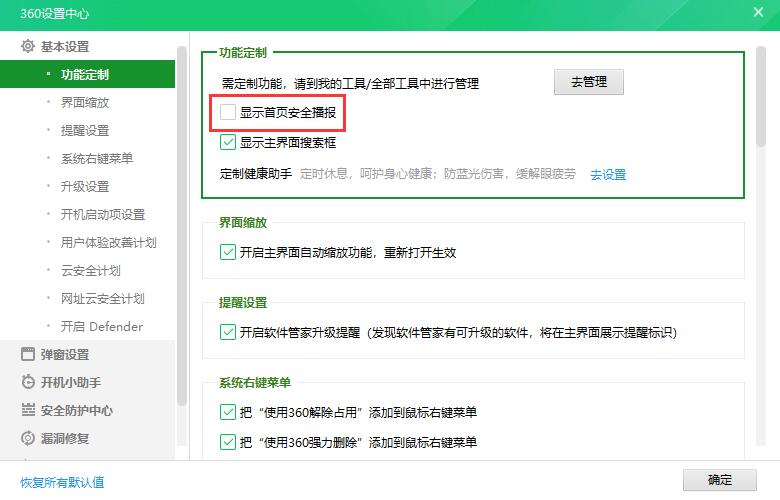The width and height of the screenshot is (780, 500).
Task: Uncheck 显示主界面搜索框
Action: coord(228,142)
